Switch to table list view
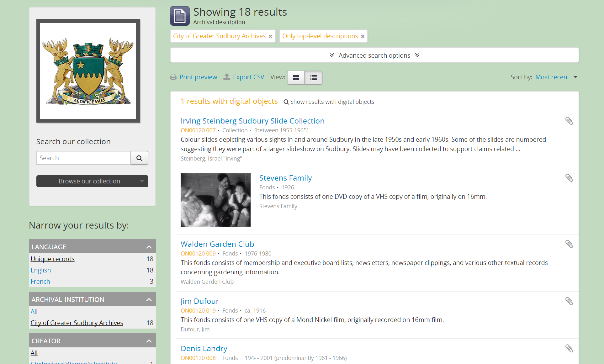 click(x=313, y=77)
